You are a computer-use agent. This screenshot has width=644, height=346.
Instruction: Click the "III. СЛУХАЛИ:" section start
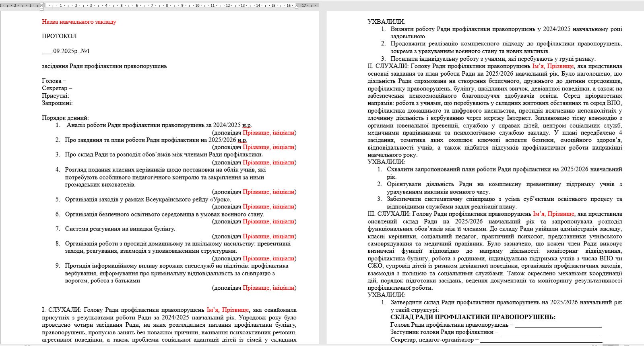(389, 214)
